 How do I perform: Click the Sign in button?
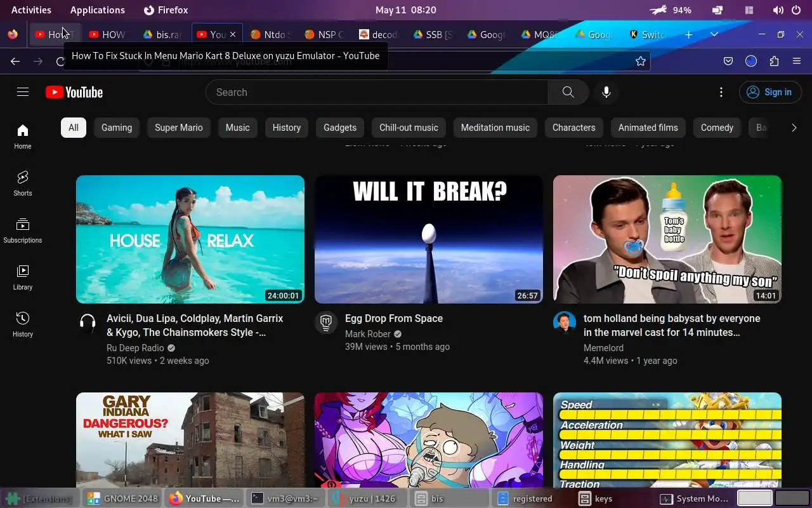coord(770,92)
